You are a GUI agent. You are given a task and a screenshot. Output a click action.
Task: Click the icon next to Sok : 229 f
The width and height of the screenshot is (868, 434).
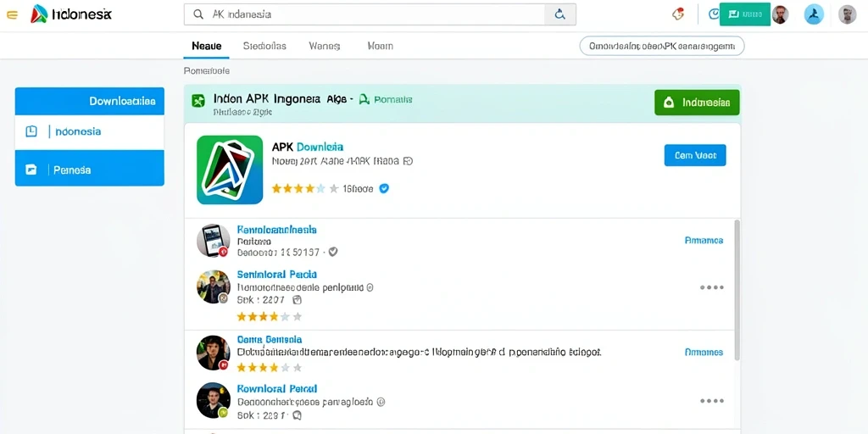click(297, 415)
